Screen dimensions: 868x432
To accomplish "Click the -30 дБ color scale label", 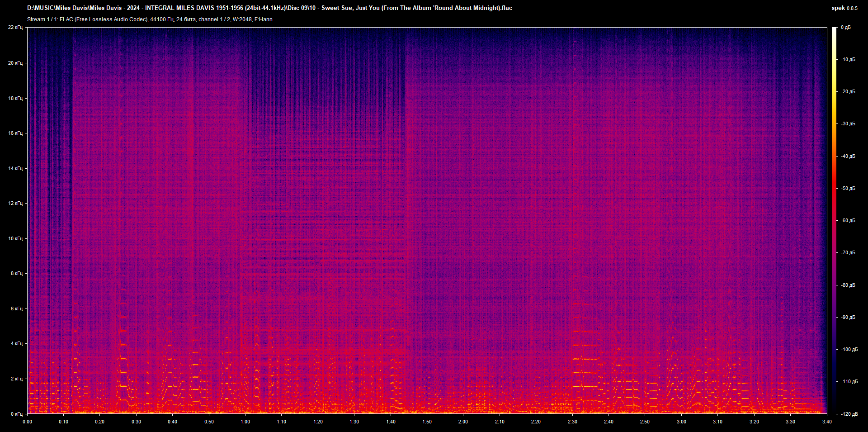I will click(848, 123).
